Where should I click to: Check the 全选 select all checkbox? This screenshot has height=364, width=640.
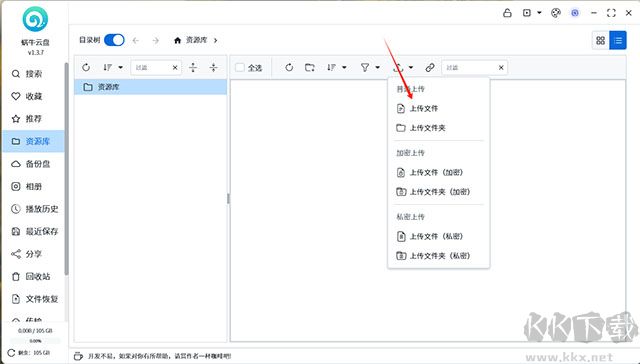(240, 67)
